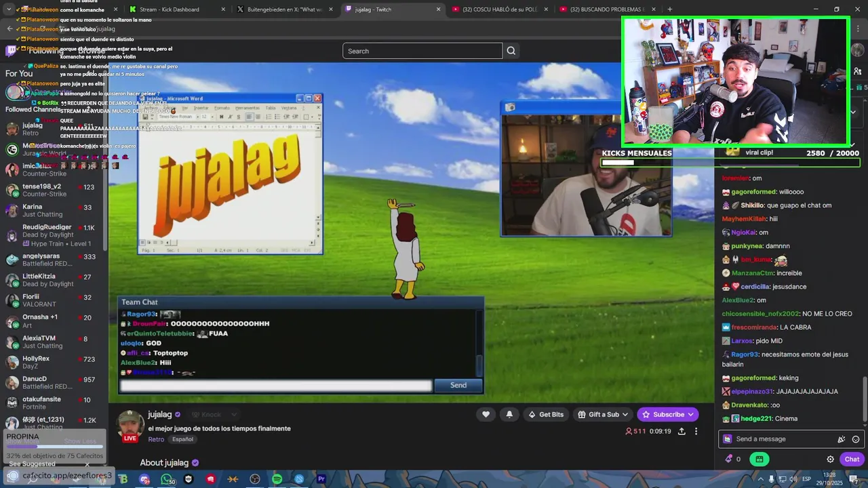Image resolution: width=868 pixels, height=488 pixels.
Task: Click chat username chicosensible_nofx2002
Action: pos(760,314)
